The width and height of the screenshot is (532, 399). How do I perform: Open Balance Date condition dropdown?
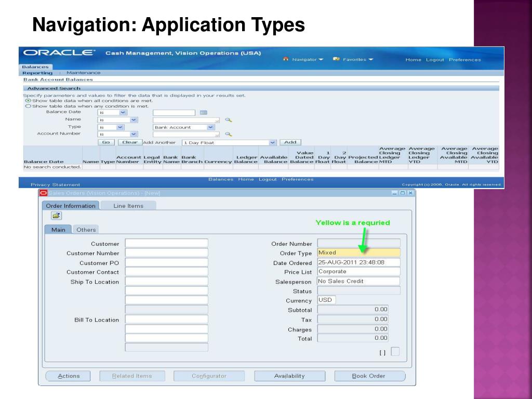[x=112, y=113]
